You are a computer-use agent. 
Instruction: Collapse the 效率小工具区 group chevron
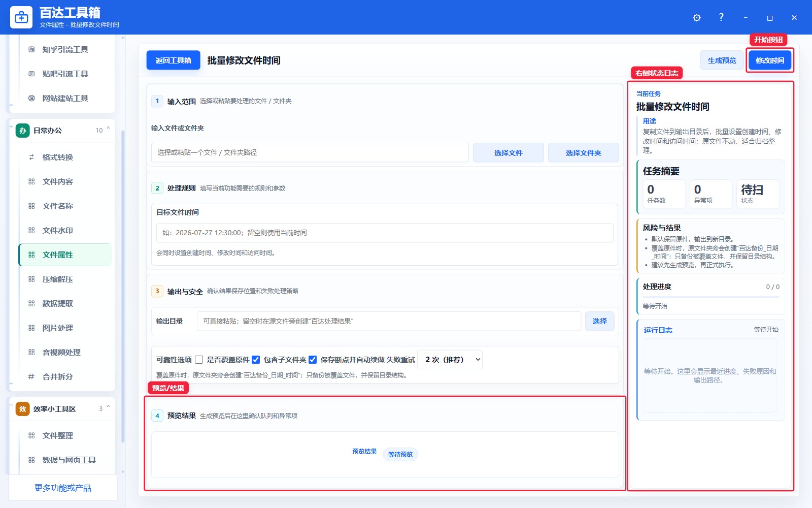108,407
